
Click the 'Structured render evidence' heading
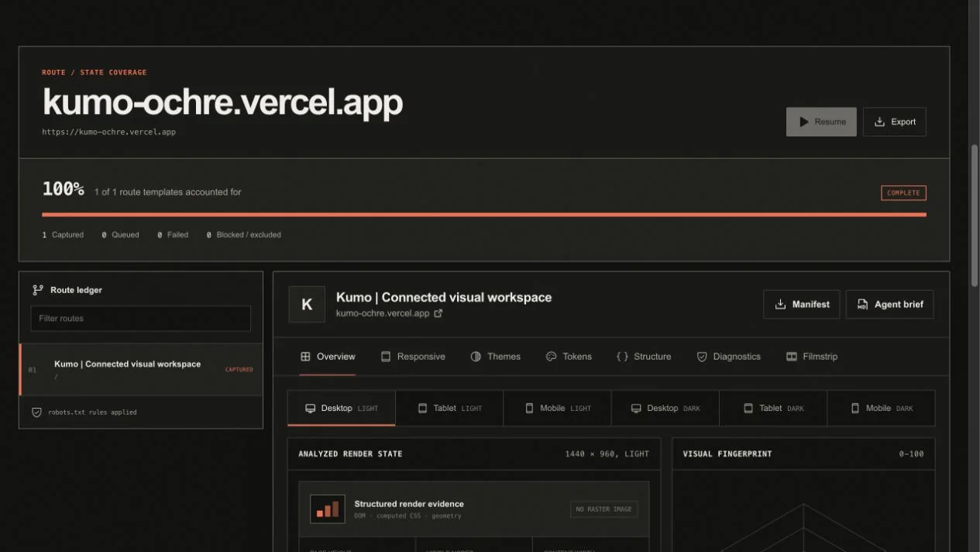point(409,504)
